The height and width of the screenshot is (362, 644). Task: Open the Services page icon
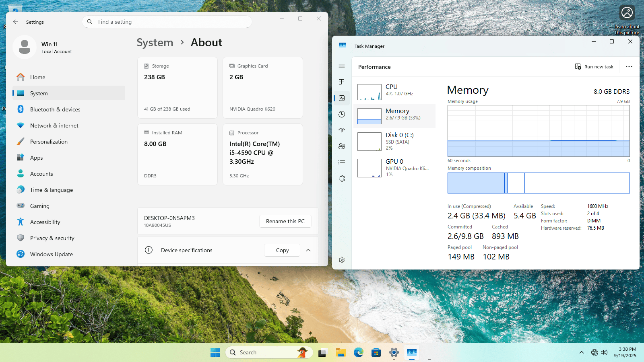[342, 179]
